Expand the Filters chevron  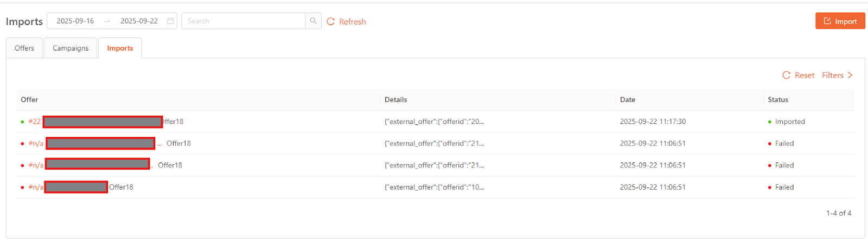[850, 76]
